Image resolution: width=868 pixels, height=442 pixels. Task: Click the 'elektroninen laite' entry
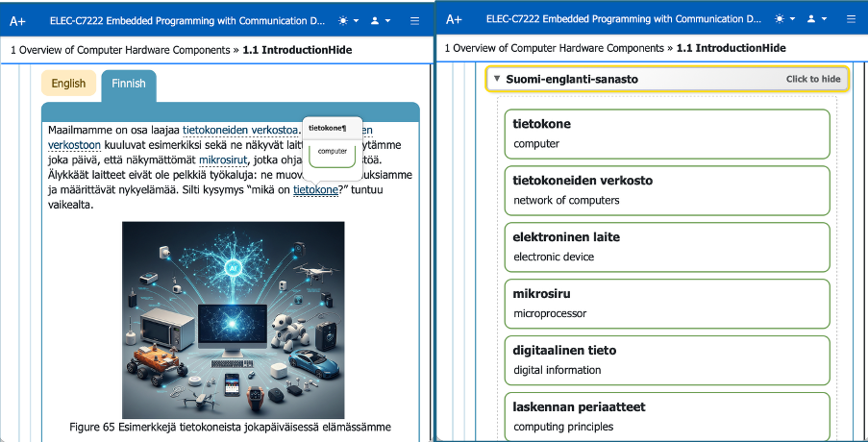tap(667, 247)
